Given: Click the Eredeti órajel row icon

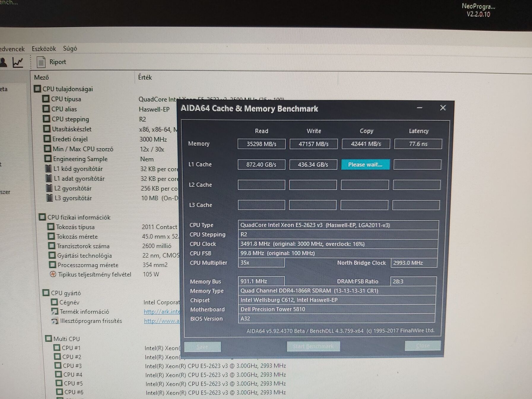Looking at the screenshot, I should (x=47, y=139).
